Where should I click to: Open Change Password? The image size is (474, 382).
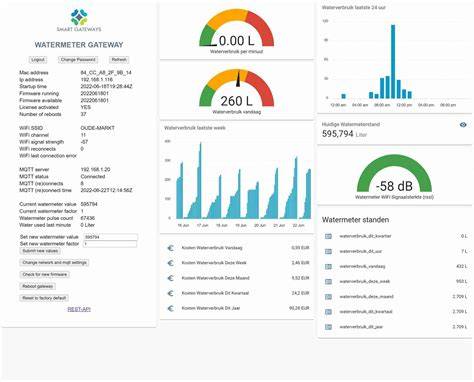[x=78, y=60]
